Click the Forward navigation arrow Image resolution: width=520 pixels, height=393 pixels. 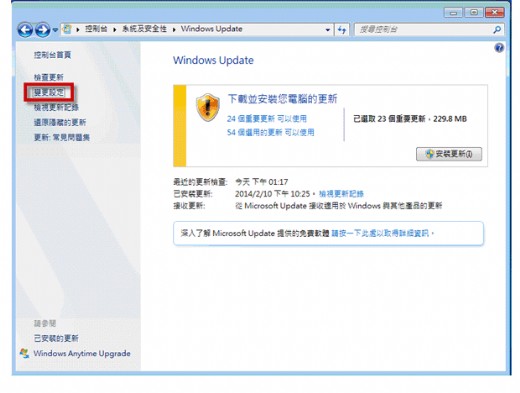42,30
